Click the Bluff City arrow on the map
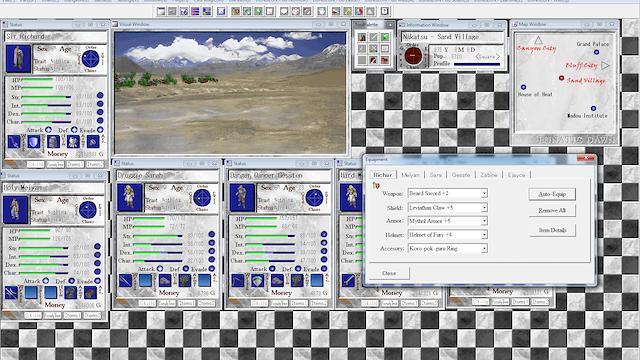This screenshot has height=360, width=640. coord(606,65)
